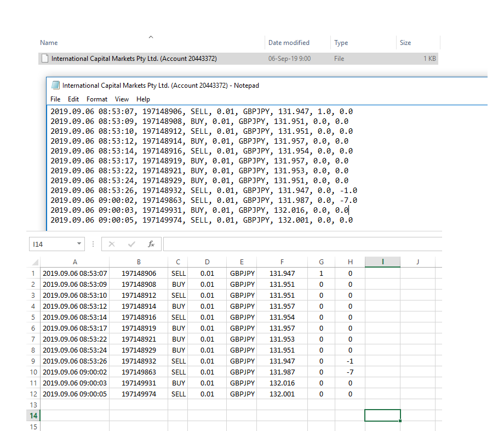Select row 1 header in Excel

click(33, 274)
